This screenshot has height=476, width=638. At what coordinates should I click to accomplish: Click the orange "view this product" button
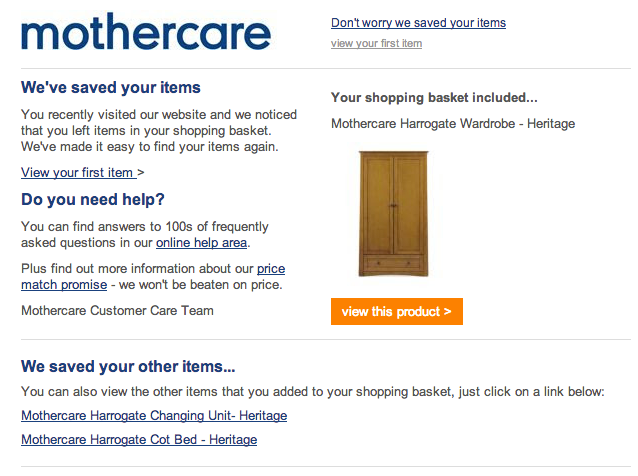click(x=397, y=312)
